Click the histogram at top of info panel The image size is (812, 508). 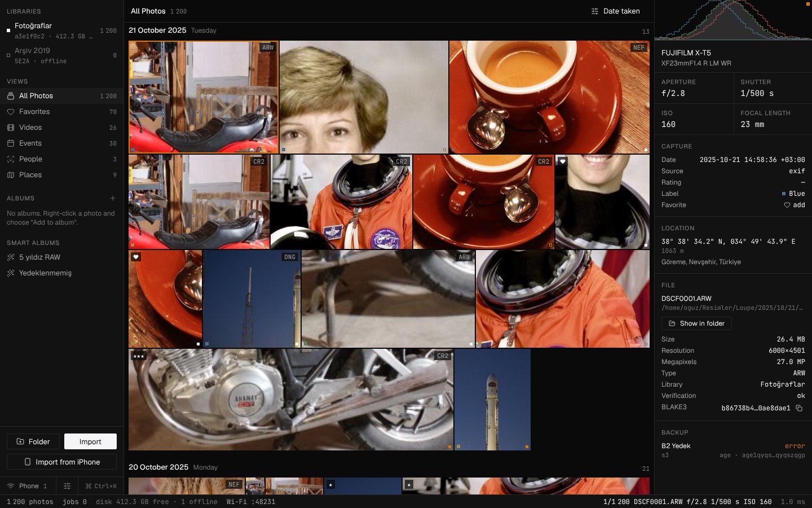click(733, 20)
